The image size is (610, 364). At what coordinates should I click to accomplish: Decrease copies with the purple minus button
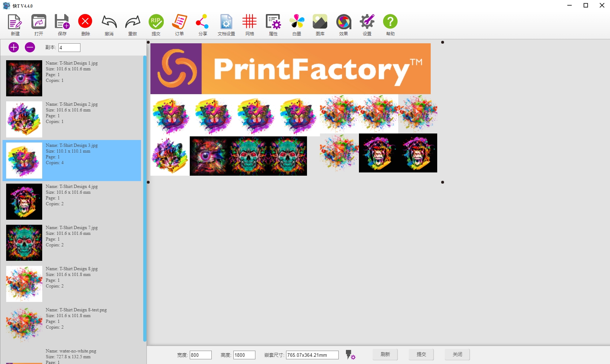[30, 47]
